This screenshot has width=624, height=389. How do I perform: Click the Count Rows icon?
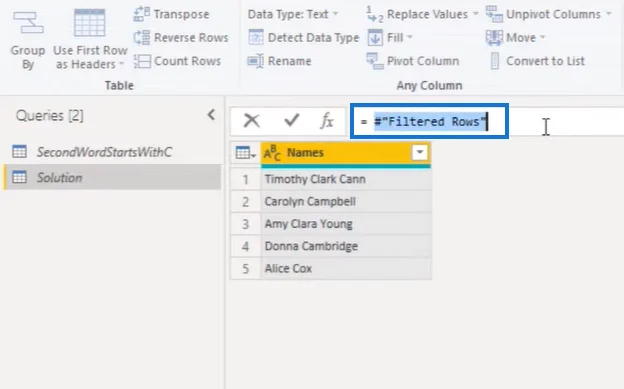click(142, 61)
